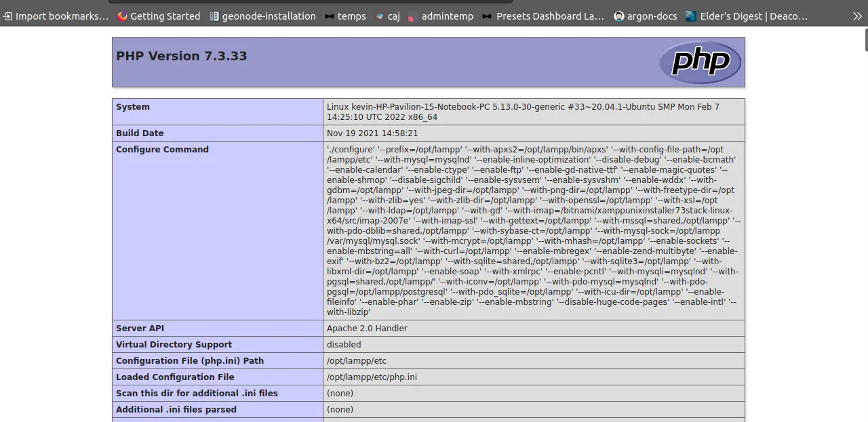
Task: Open the Getting Started bookmark
Action: pyautogui.click(x=159, y=16)
